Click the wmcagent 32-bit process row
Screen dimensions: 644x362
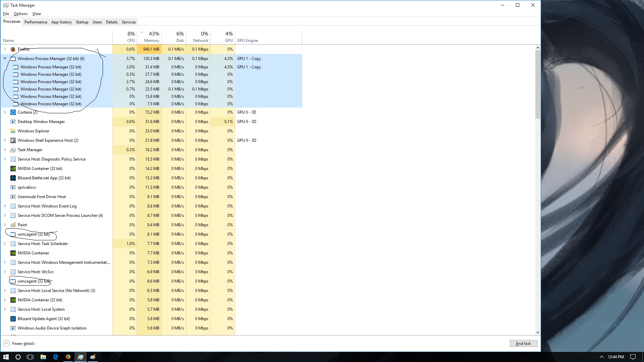(34, 234)
